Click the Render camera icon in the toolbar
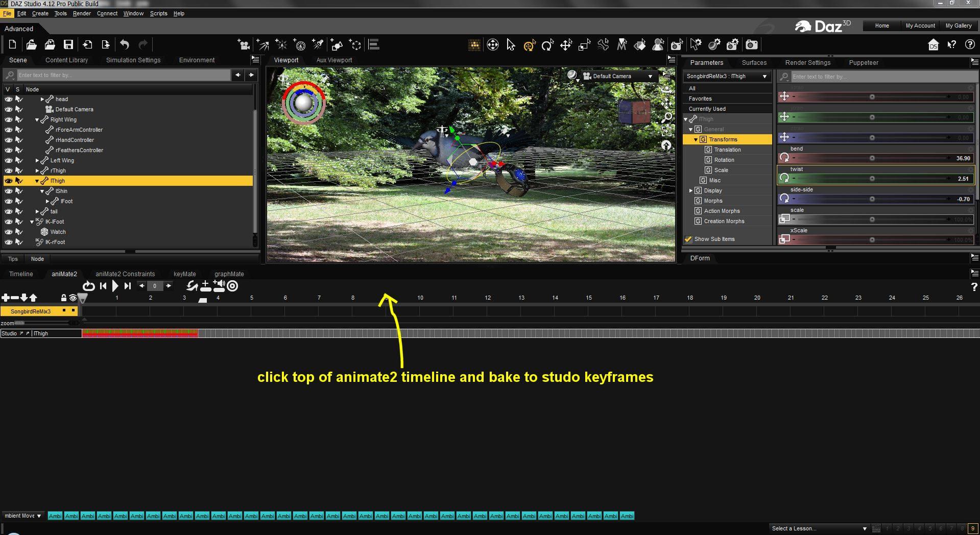Image resolution: width=980 pixels, height=535 pixels. 751,45
